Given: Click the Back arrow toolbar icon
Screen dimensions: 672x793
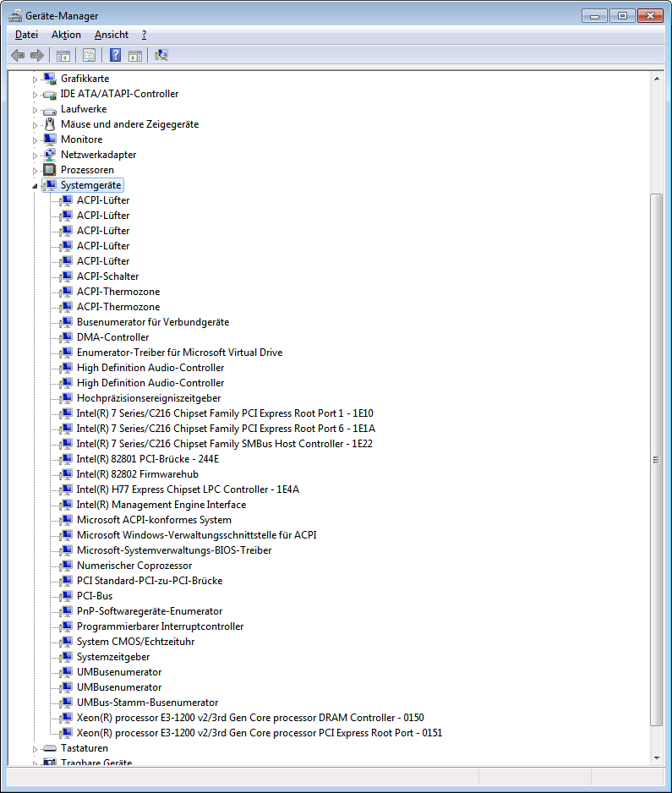Looking at the screenshot, I should click(18, 55).
